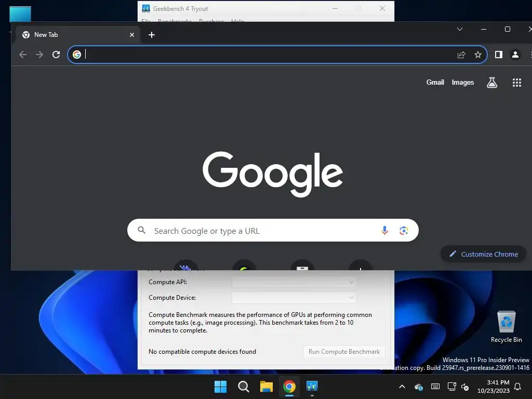This screenshot has width=532, height=399.
Task: Open notifications bell icon
Action: [x=518, y=387]
